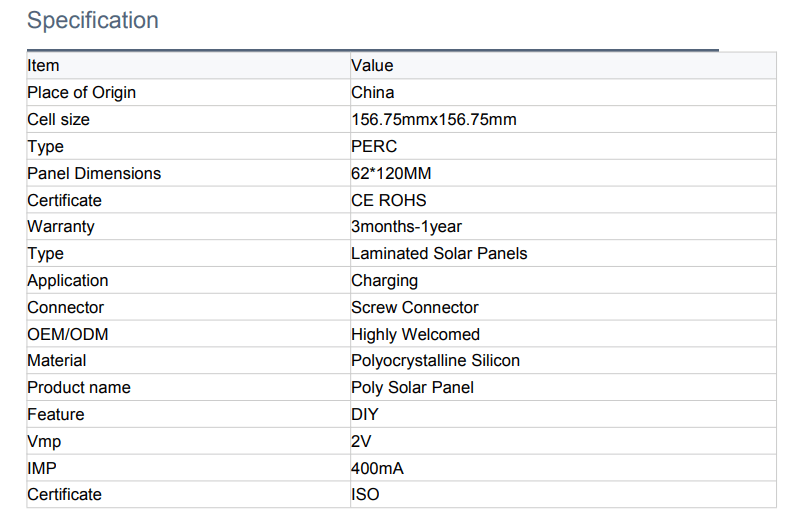Select the ISO certificate value
The height and width of the screenshot is (529, 792).
click(x=365, y=495)
